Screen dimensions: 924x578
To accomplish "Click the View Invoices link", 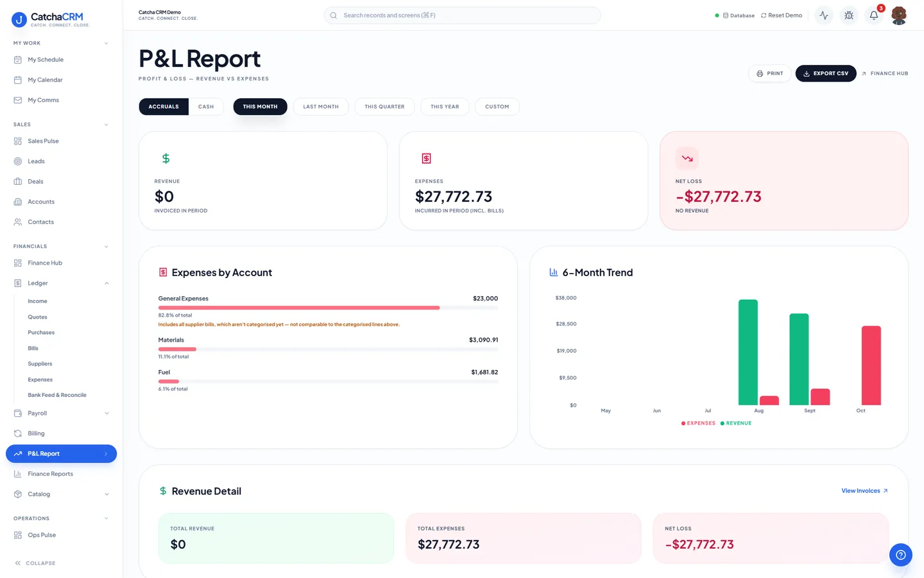I will coord(864,491).
